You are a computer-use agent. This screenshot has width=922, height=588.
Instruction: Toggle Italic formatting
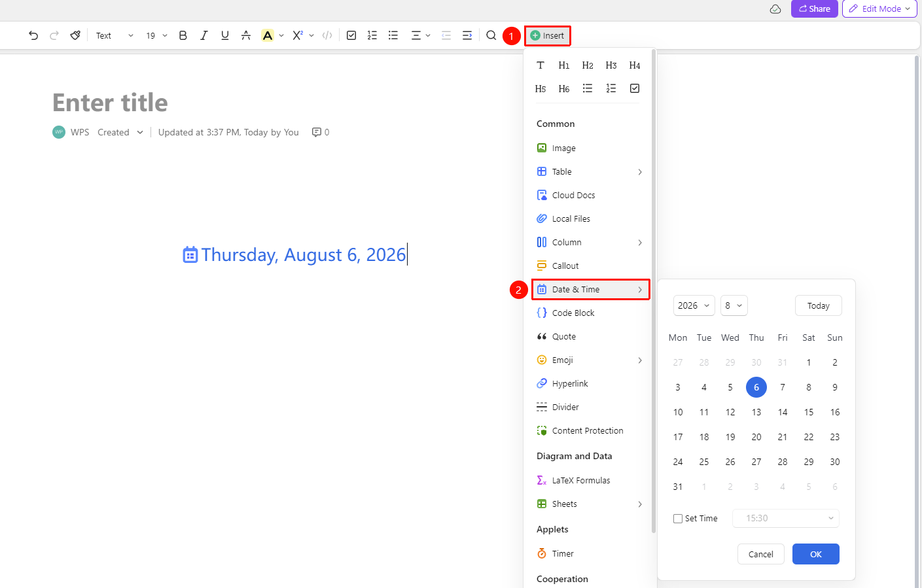pos(204,35)
